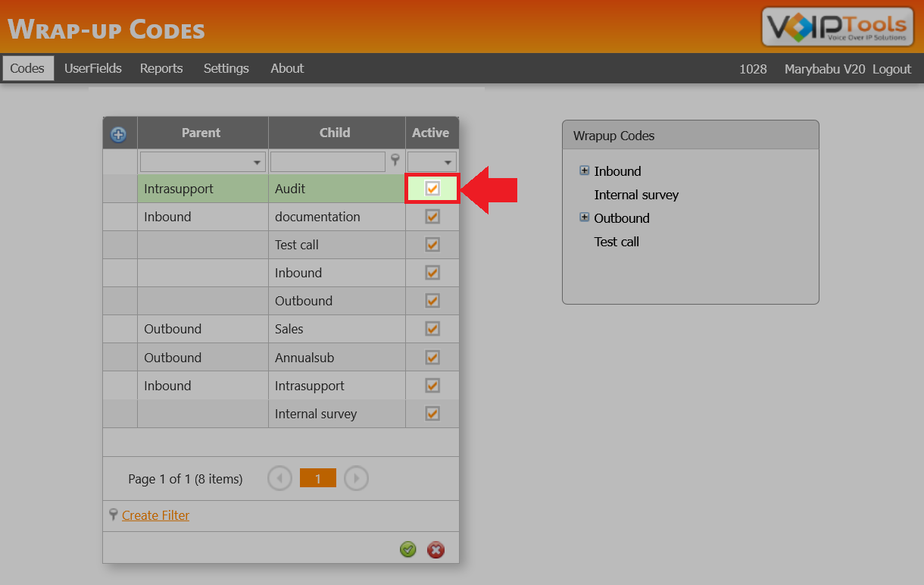
Task: Disable the Active checkbox for Sales
Action: pos(432,328)
